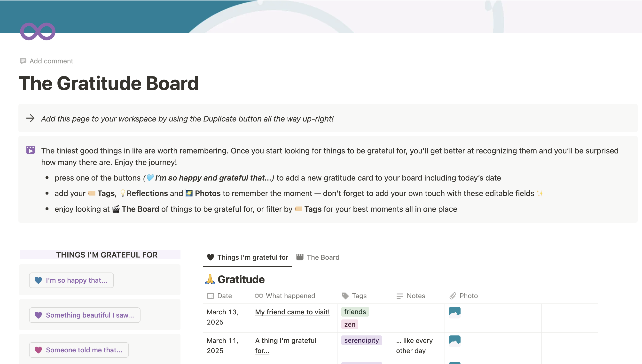Click the blue heart icon on first button

(x=38, y=280)
